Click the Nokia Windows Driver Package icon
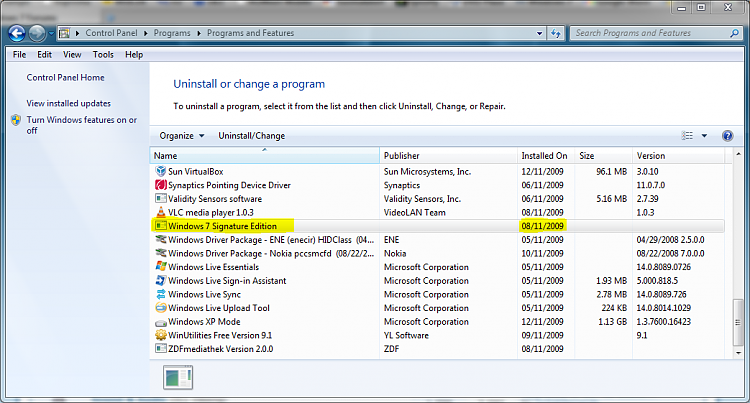Viewport: 750px width, 403px height. [161, 253]
